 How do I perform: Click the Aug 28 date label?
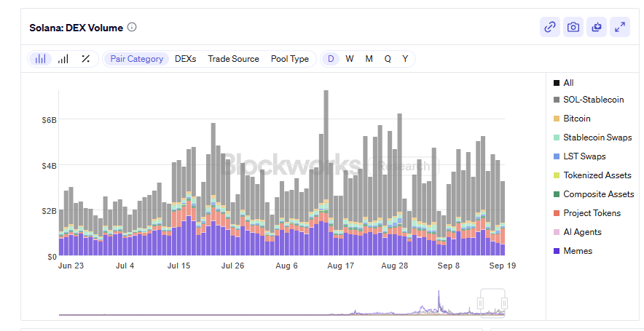click(395, 266)
